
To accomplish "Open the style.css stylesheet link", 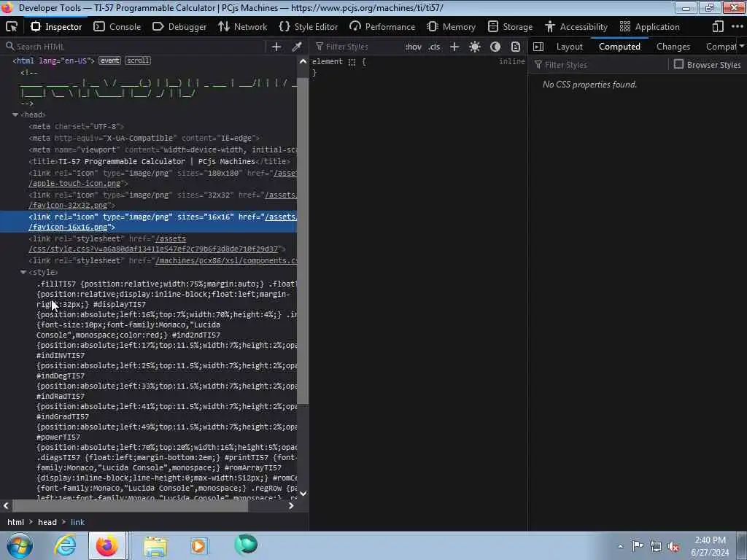I will coord(153,249).
